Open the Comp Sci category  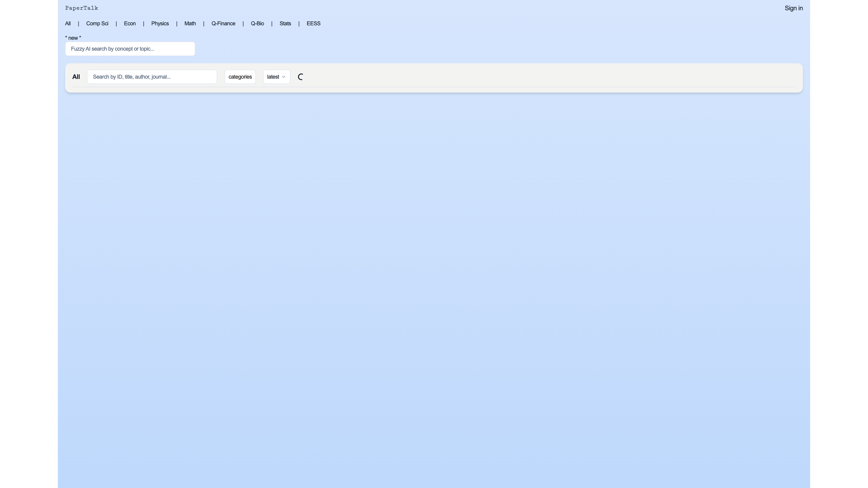[97, 23]
